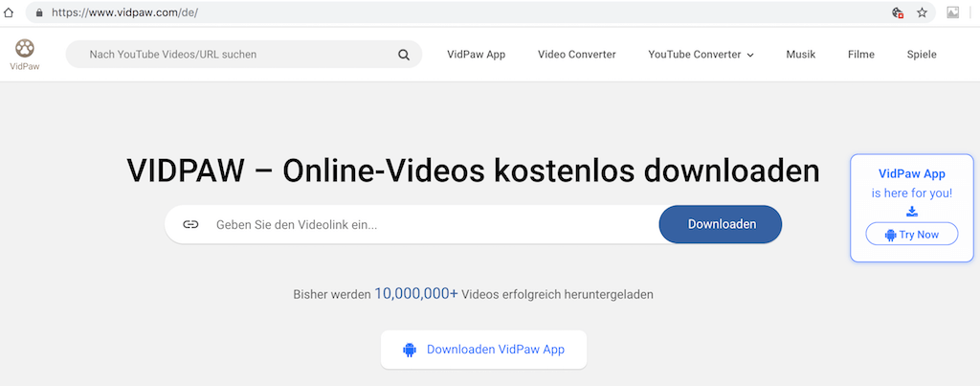Bookmark page with the star icon
Viewport: 980px width, 386px height.
922,12
